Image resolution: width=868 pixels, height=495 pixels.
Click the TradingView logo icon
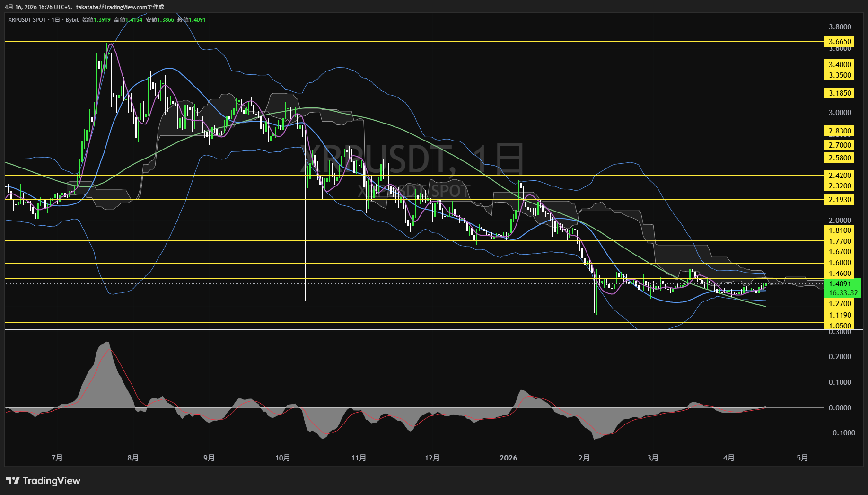[13, 481]
